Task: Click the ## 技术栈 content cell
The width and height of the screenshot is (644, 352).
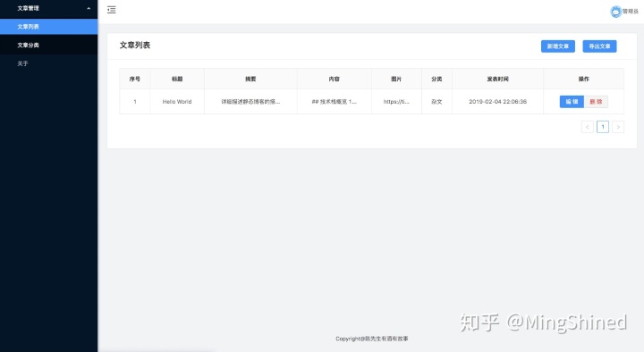Action: pos(335,102)
